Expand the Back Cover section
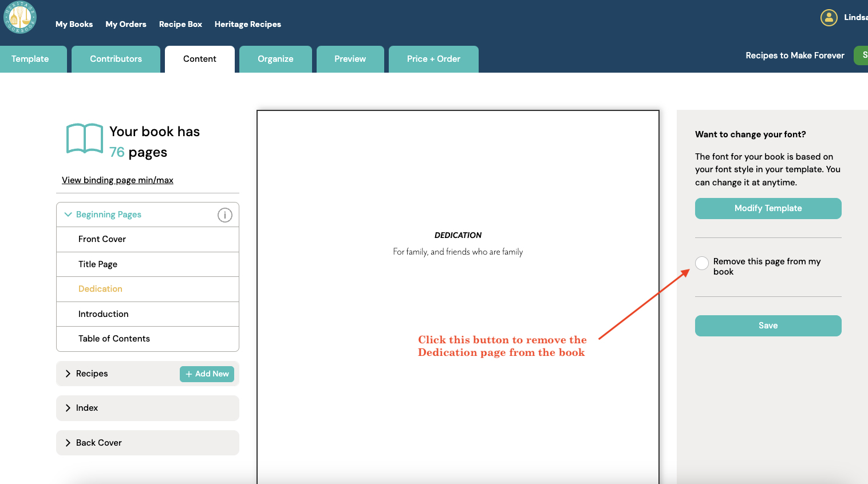Image resolution: width=868 pixels, height=484 pixels. click(68, 443)
